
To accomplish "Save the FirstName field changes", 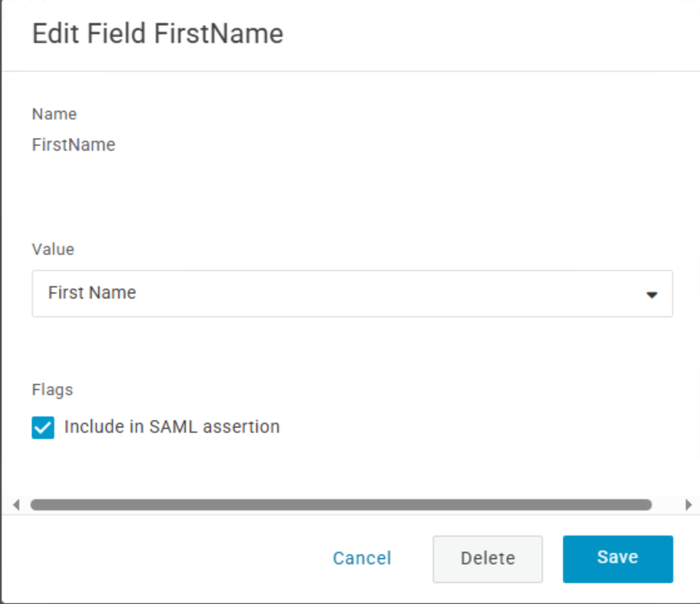I will pos(617,558).
